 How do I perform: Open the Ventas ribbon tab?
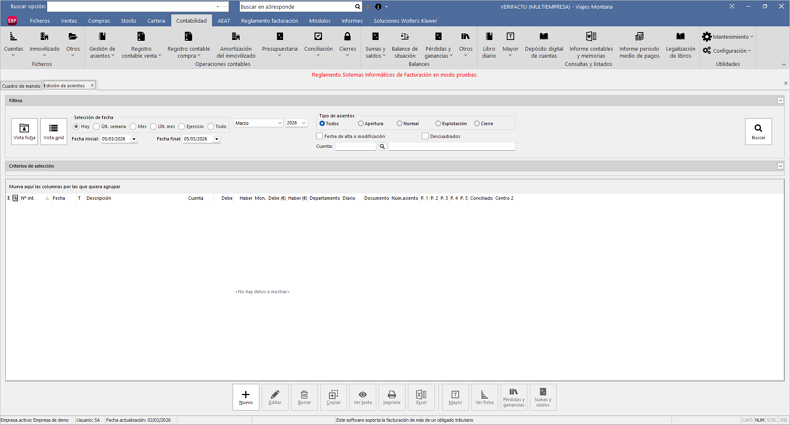point(69,21)
